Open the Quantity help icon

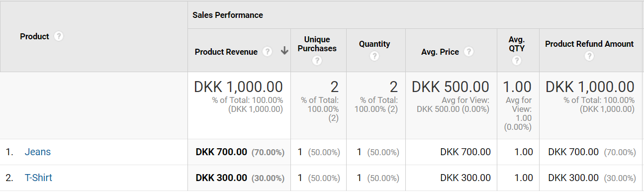point(374,56)
